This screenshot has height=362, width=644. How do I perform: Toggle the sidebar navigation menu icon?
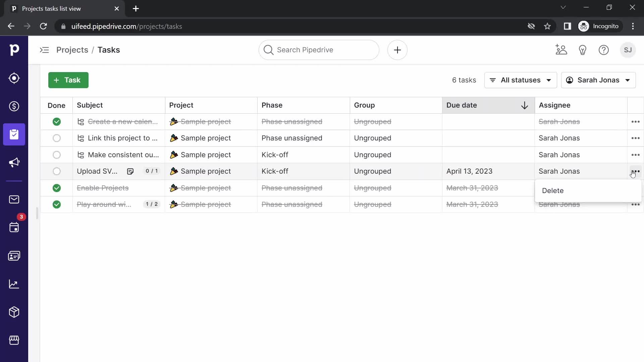click(44, 50)
